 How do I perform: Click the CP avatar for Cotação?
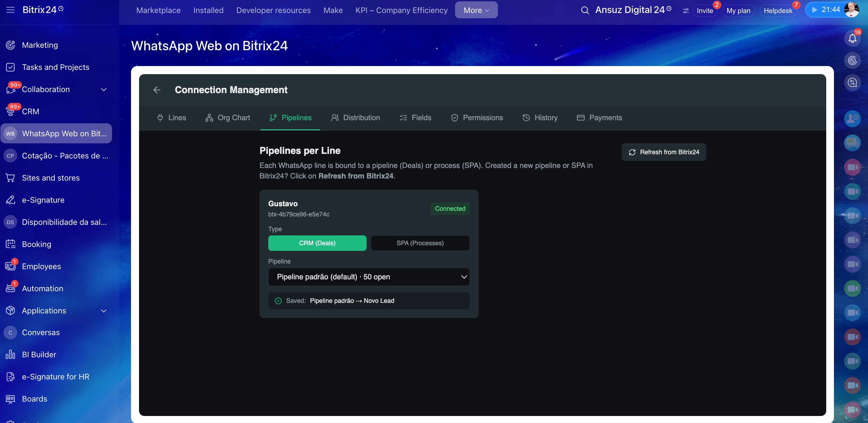(11, 156)
